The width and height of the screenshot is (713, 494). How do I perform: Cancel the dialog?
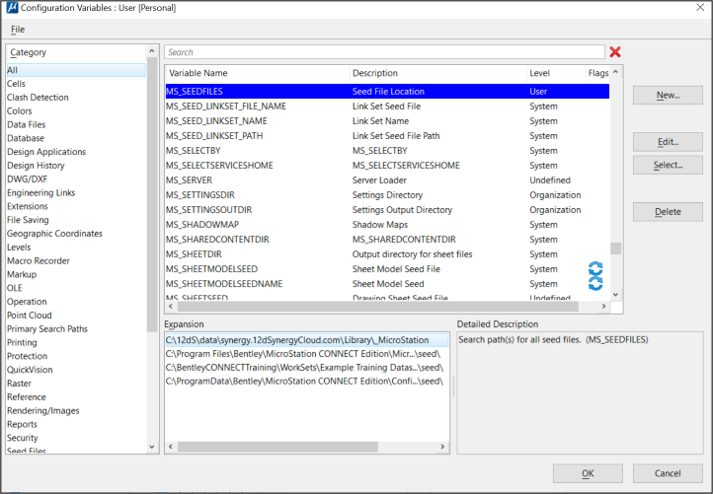667,473
